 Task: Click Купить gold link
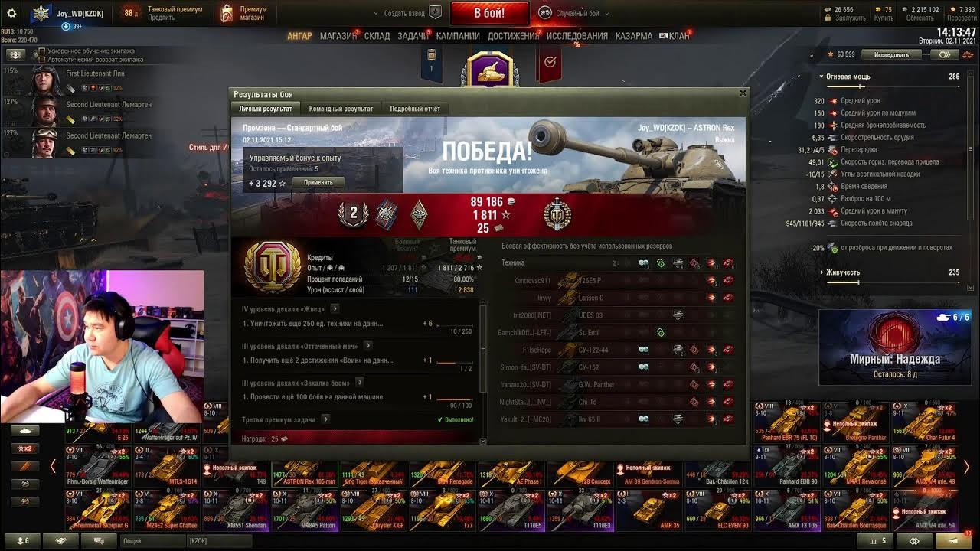[x=884, y=18]
